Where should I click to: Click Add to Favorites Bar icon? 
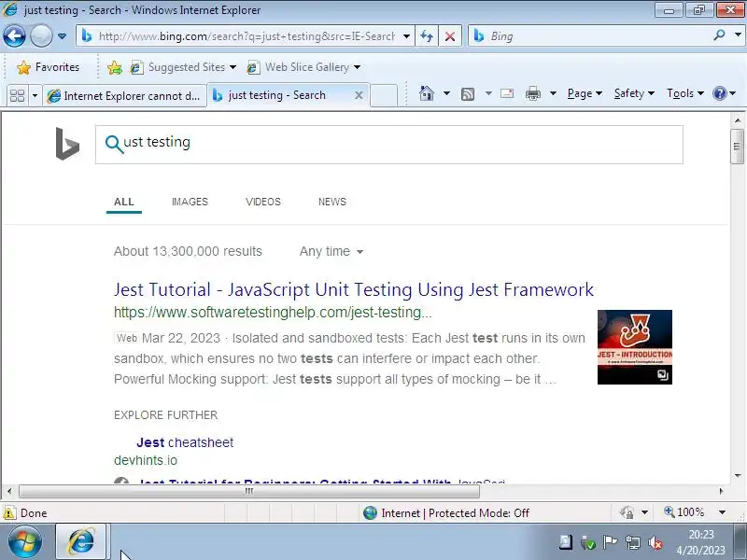click(x=115, y=67)
